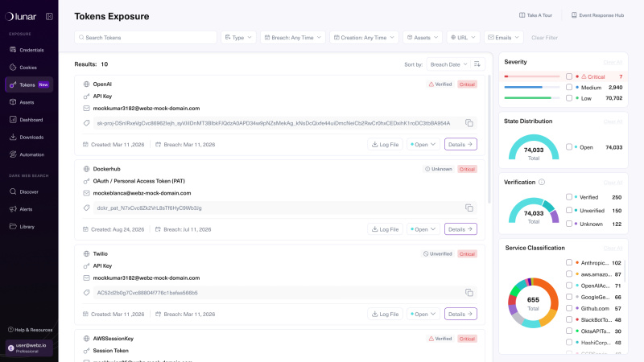Viewport: 644px width, 362px height.
Task: Check the Unknown verification checkbox
Action: [x=569, y=224]
